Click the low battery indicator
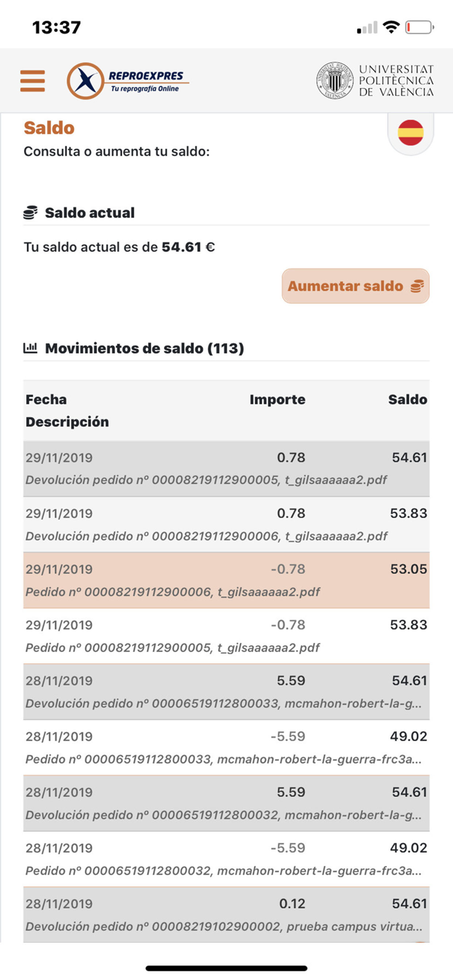Screen dimensions: 453x980 coord(418,27)
